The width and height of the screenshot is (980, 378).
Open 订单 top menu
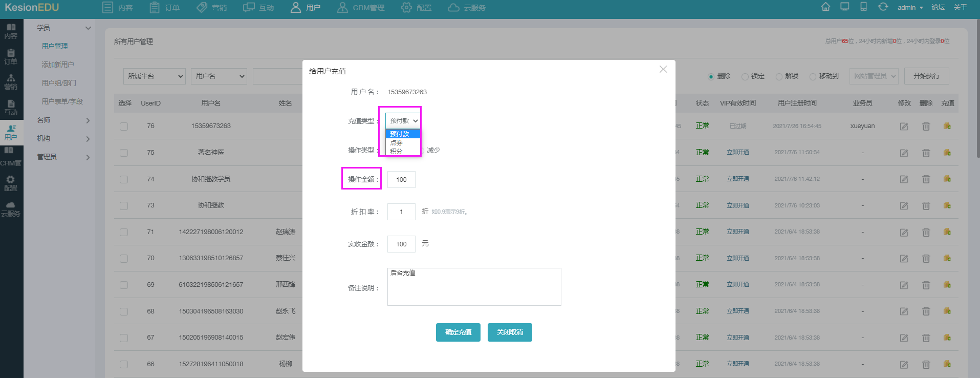(x=164, y=8)
